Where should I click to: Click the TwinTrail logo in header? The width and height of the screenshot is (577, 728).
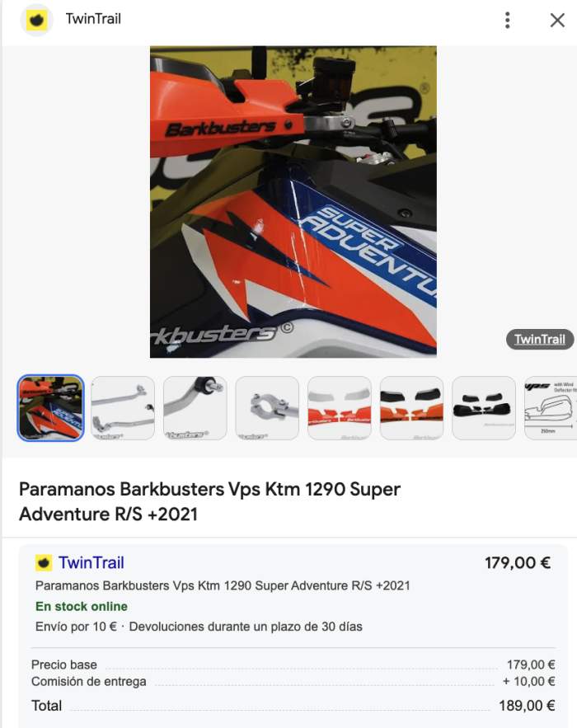pyautogui.click(x=36, y=20)
